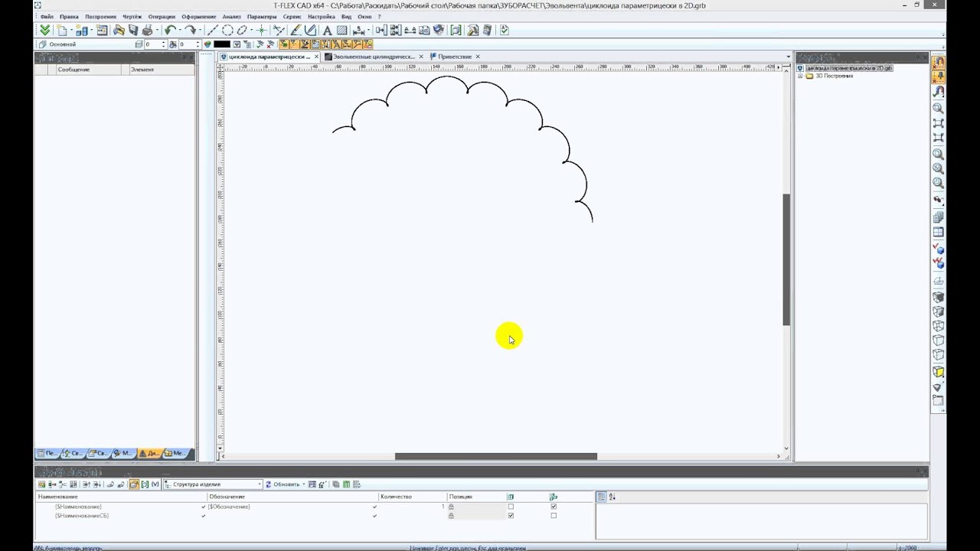Image resolution: width=980 pixels, height=551 pixels.
Task: Click the checklist icon at toolbar end
Action: tap(505, 30)
